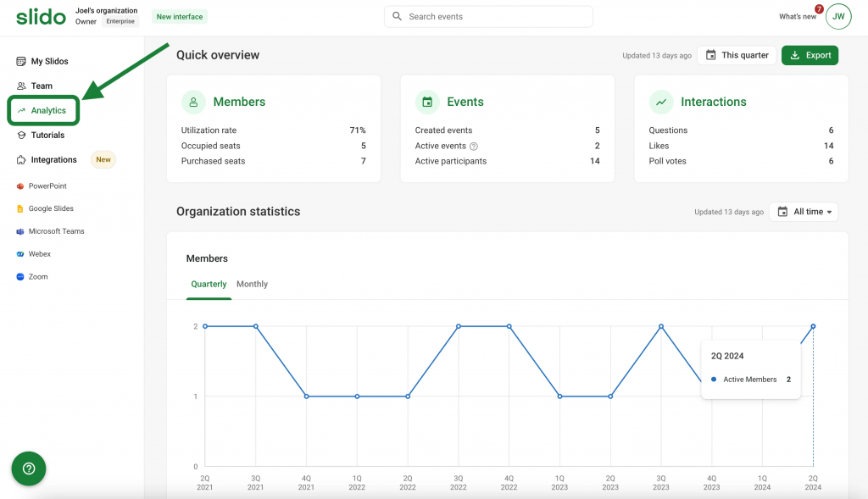Click the search magnifier icon
868x499 pixels.
(397, 17)
